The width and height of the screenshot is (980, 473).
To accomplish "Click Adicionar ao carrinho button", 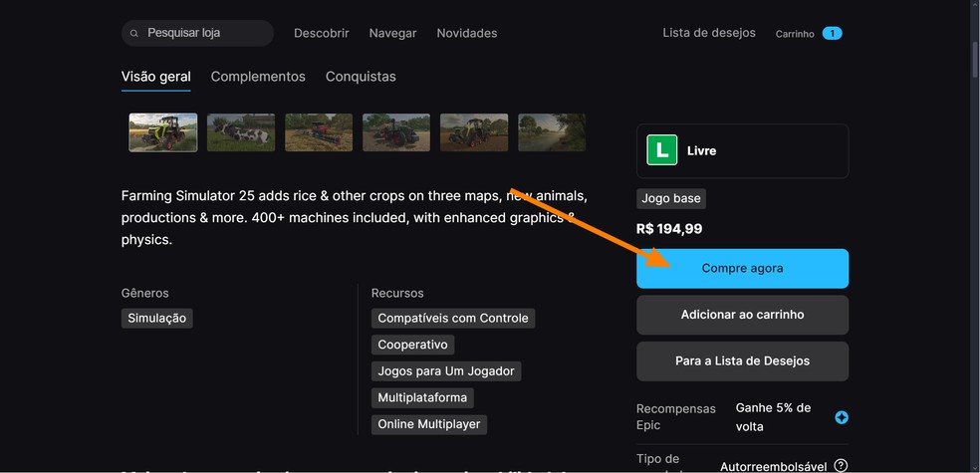I will pos(743,315).
